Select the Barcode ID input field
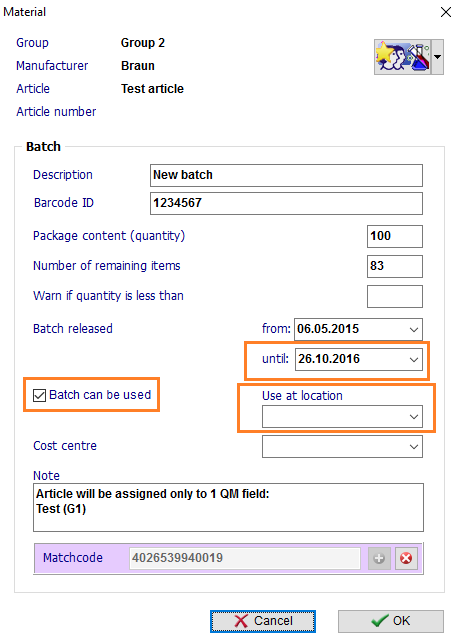Image resolution: width=460 pixels, height=644 pixels. [x=286, y=203]
